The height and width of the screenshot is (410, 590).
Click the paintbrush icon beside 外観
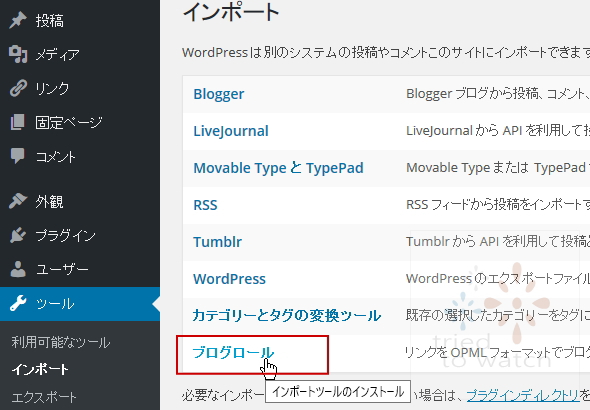pyautogui.click(x=18, y=201)
